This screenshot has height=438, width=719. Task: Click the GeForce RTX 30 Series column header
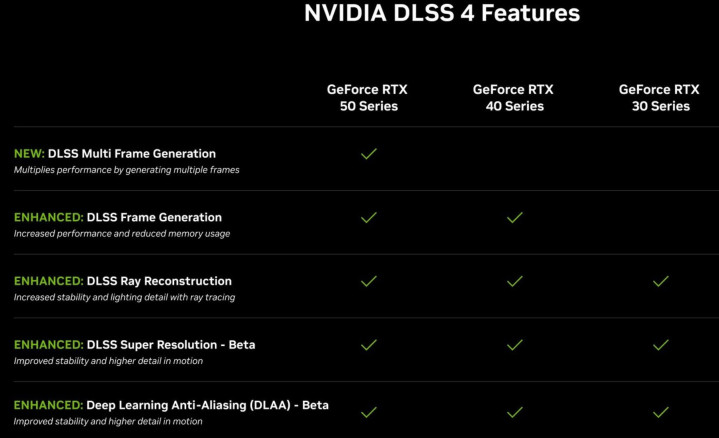pos(660,97)
